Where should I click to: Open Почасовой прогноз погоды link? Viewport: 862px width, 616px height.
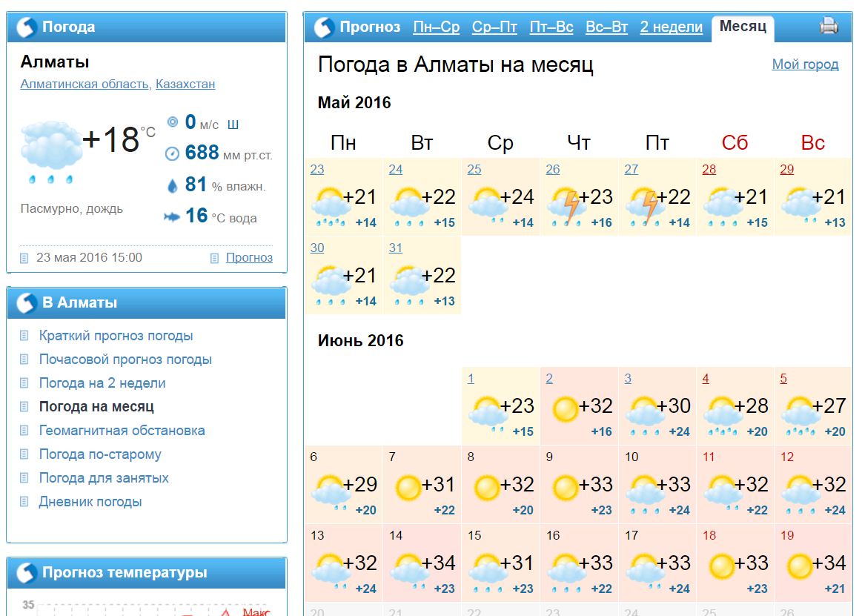tap(125, 360)
